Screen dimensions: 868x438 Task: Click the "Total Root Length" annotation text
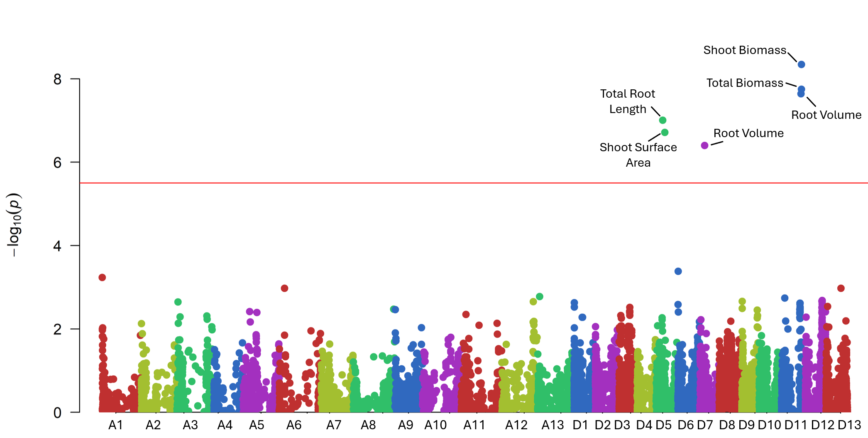[x=627, y=101]
